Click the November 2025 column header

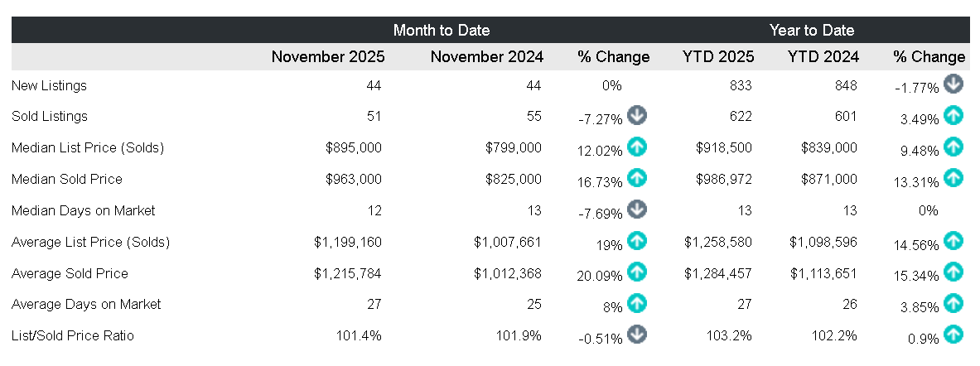328,57
